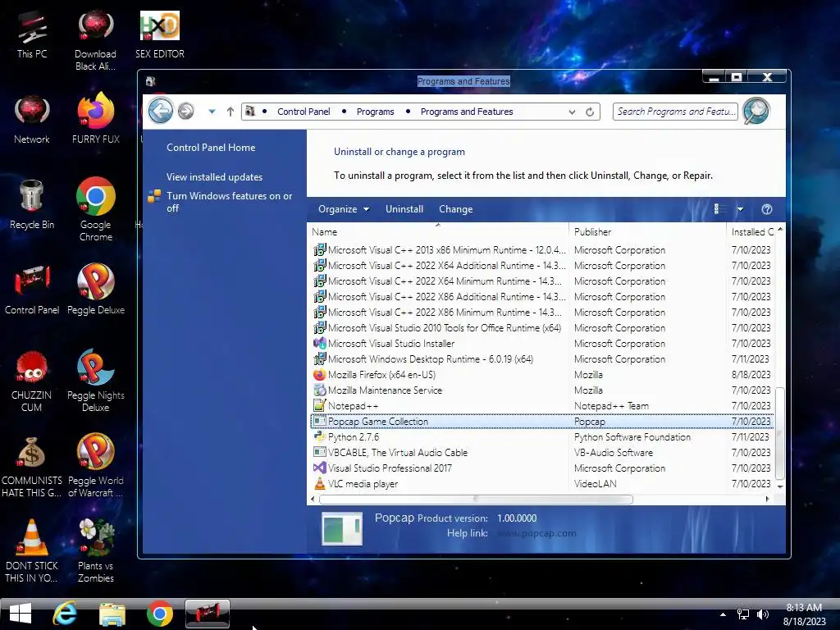Launch Peggle Nights Deluxe desktop shortcut

(x=96, y=379)
